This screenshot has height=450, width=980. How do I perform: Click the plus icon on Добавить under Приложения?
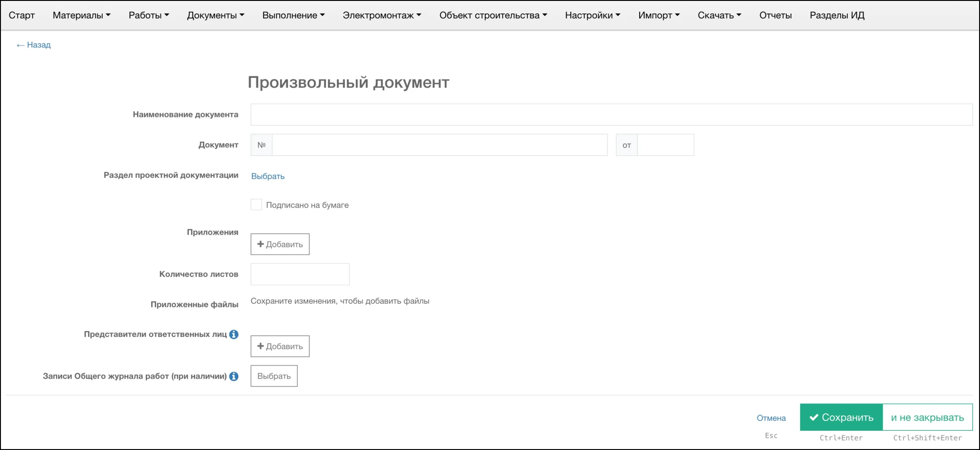tap(261, 244)
